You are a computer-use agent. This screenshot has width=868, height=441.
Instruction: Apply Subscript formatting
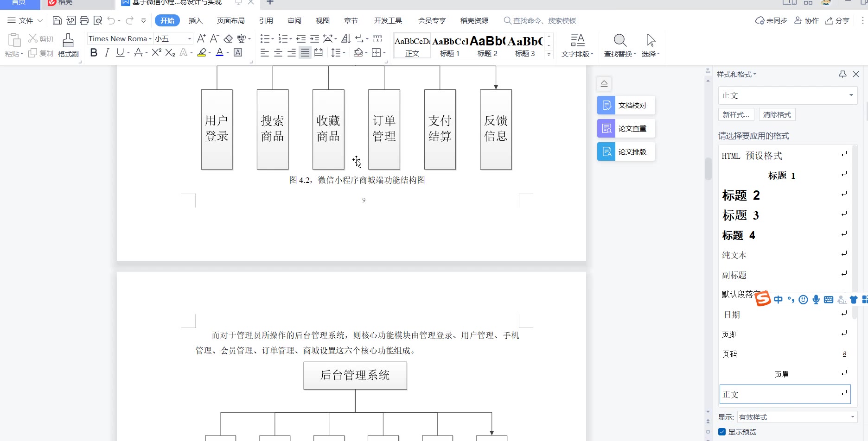tap(170, 52)
